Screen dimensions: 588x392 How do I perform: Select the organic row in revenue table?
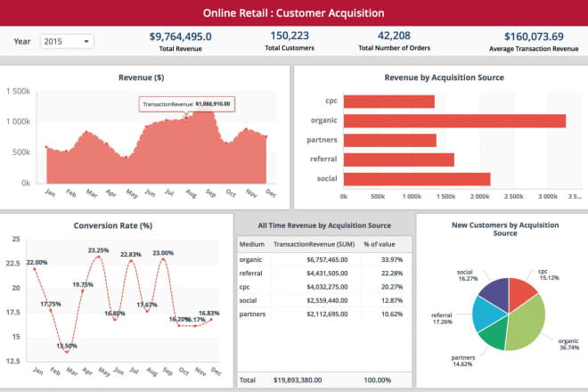point(325,259)
